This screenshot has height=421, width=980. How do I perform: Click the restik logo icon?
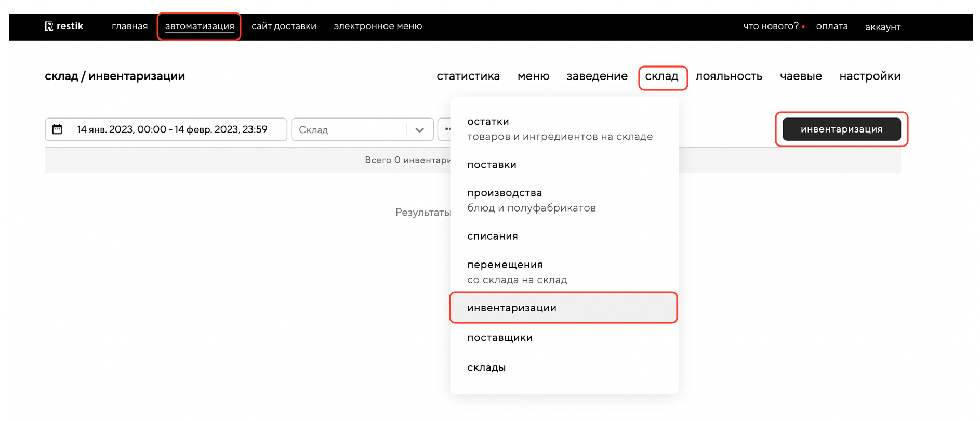pos(49,27)
